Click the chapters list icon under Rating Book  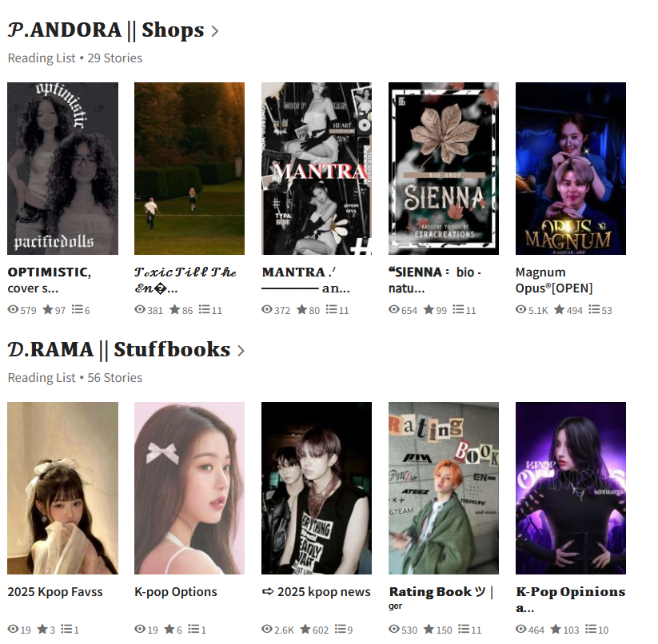coord(463,629)
